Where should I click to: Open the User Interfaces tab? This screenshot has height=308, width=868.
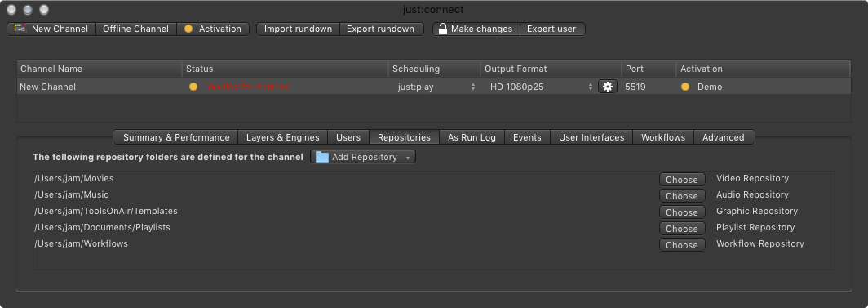pos(591,136)
